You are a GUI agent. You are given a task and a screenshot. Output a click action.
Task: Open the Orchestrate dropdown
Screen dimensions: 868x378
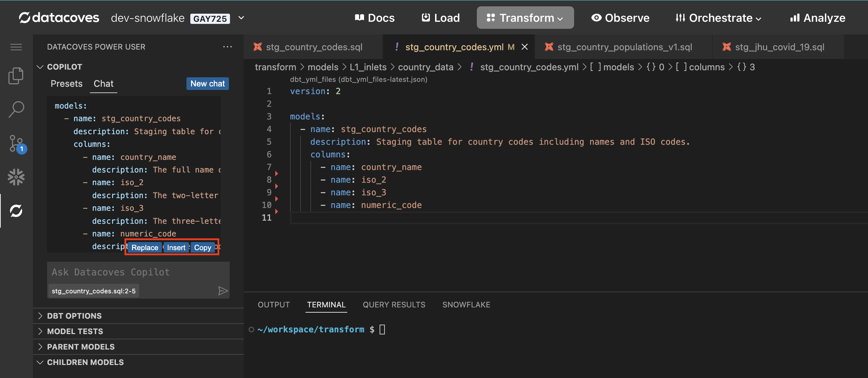pos(718,18)
